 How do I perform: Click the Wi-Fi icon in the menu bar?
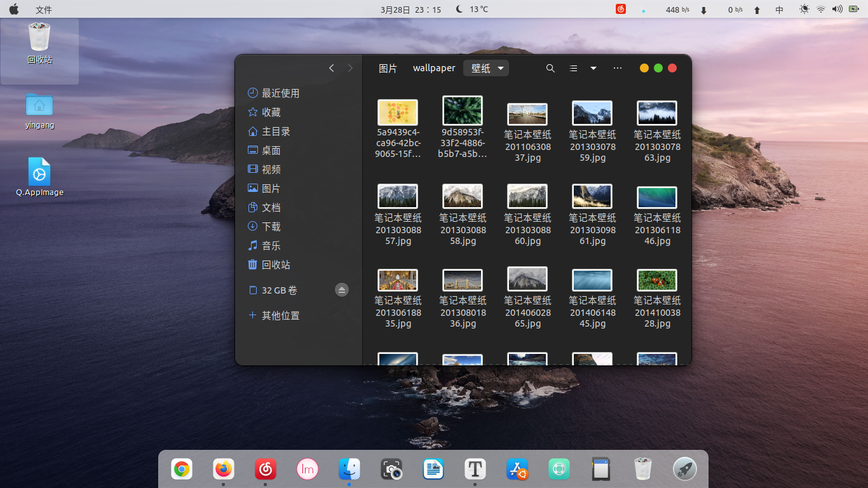821,9
